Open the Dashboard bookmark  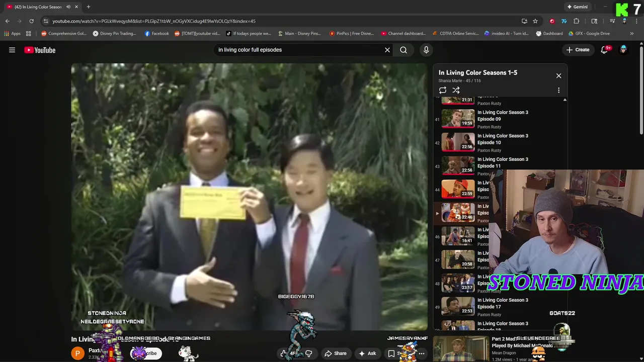[x=549, y=34]
